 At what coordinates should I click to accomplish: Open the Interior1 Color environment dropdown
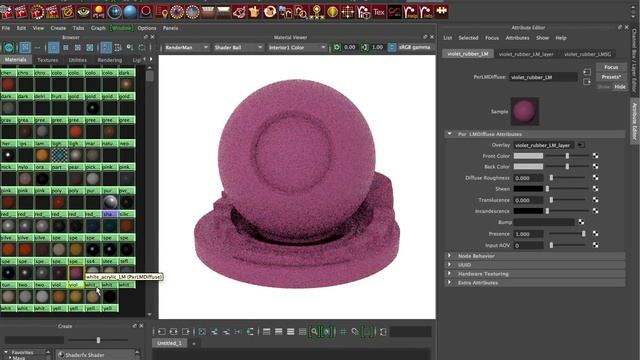297,47
